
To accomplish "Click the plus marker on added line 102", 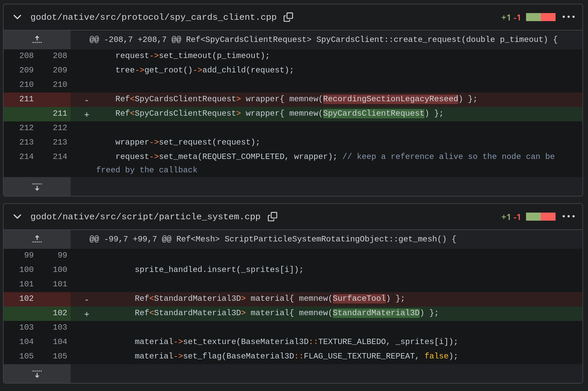I will [87, 314].
